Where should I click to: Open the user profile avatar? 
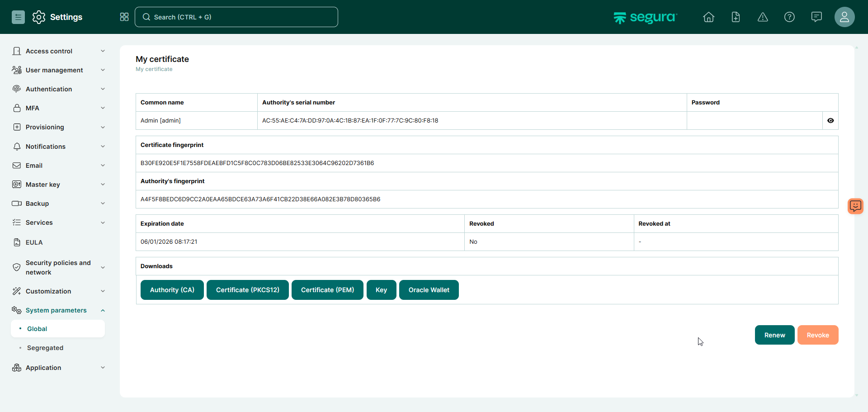pos(844,17)
